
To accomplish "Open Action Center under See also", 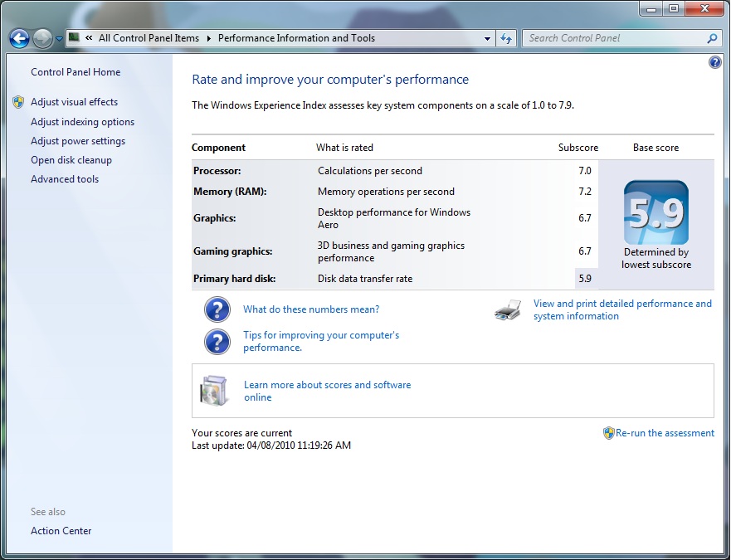I will point(61,531).
